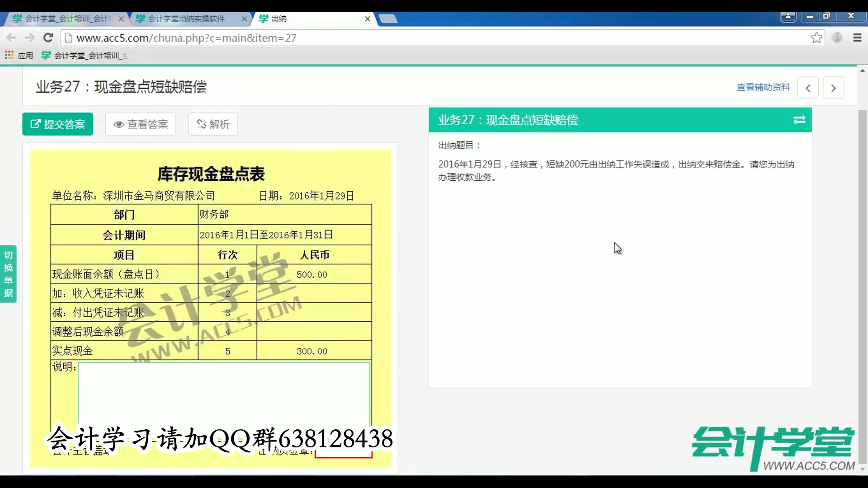Go to previous task with left chevron
Viewport: 868px width, 488px height.
click(808, 88)
